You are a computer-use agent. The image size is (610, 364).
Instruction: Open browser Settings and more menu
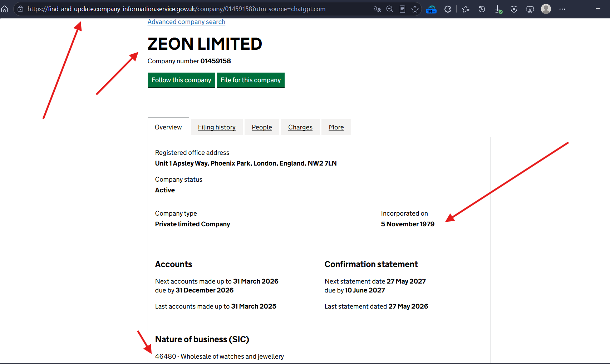562,9
